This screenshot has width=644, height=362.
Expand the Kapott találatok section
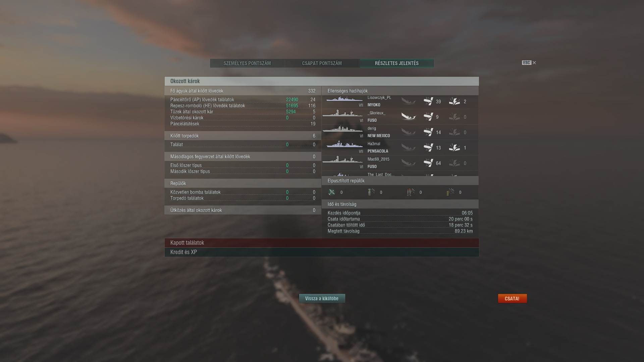(x=322, y=243)
